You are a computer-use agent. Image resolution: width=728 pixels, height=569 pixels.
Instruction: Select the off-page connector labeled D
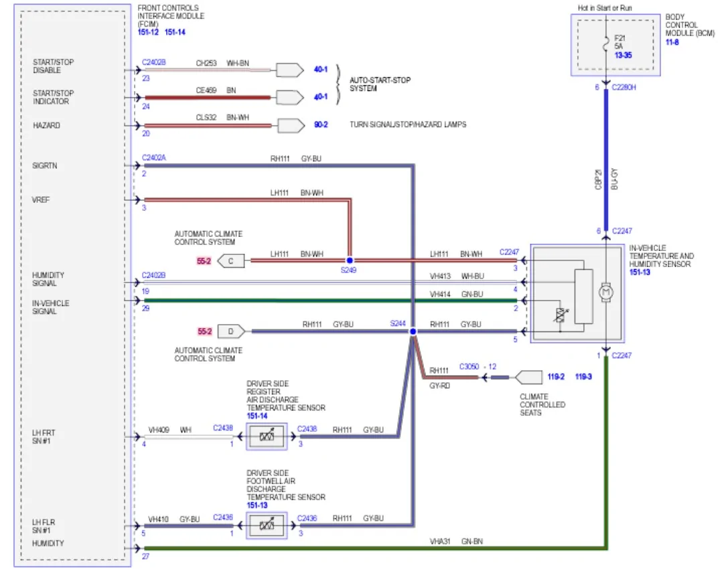(x=231, y=331)
